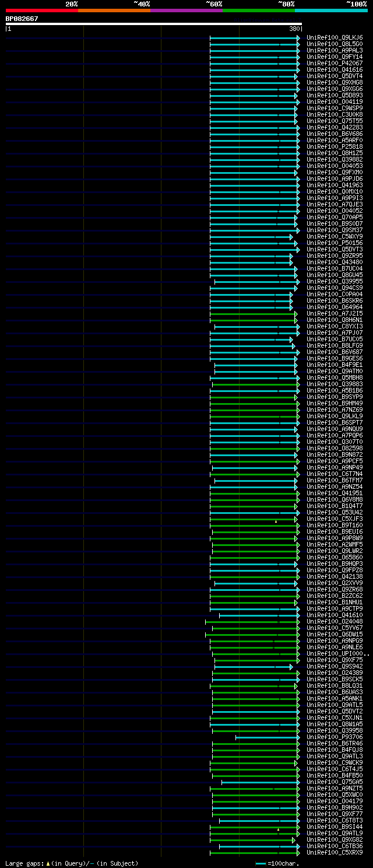Open hit UniRef100_C5WXY9
Viewport: 373px width, 868px height.
pos(335,237)
